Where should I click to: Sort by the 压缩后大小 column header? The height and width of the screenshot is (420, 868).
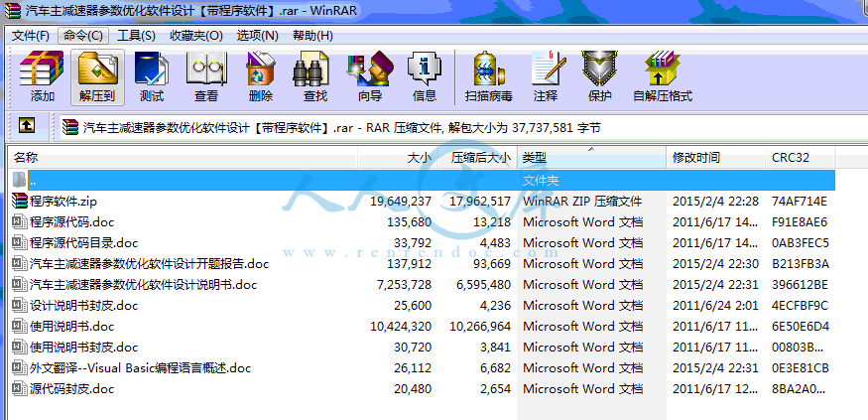[477, 157]
